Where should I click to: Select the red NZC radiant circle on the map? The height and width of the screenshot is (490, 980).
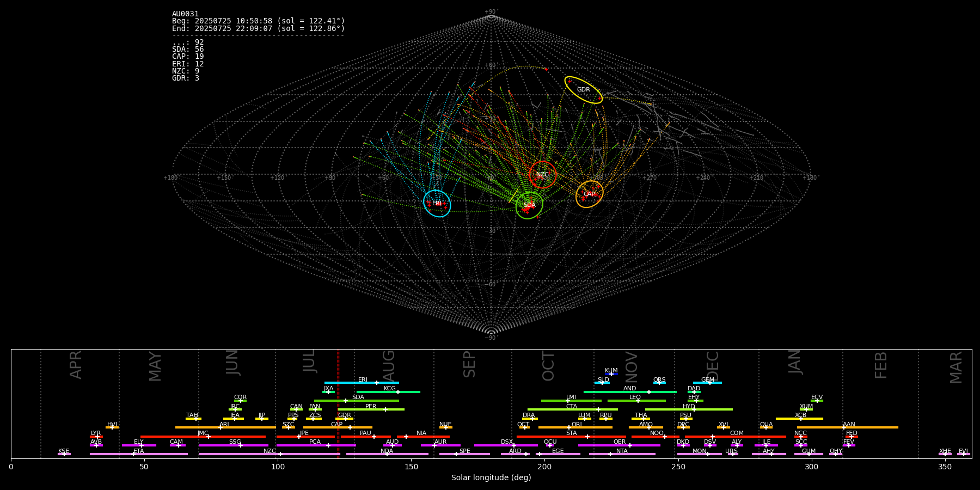[x=543, y=175]
